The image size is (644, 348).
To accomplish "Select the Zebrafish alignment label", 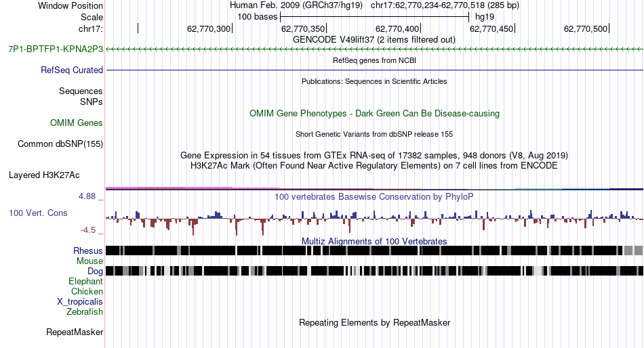I will 85,312.
